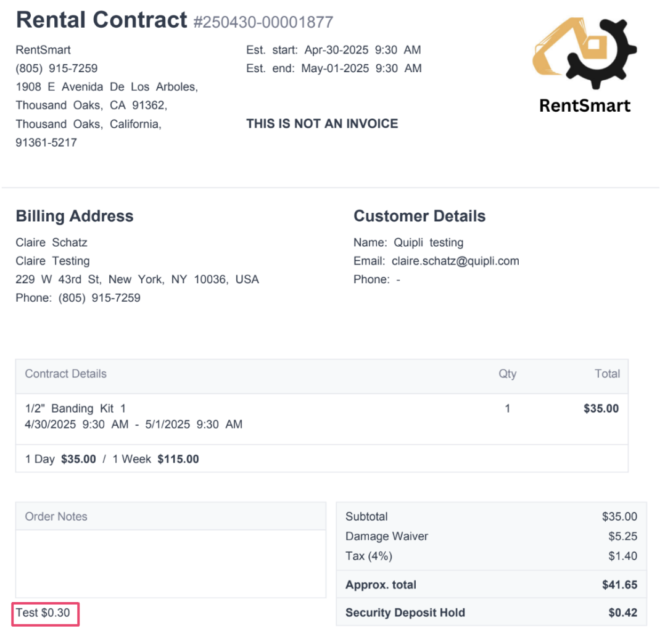Click the RentSmart text under logo
The width and height of the screenshot is (665, 644).
(x=584, y=105)
